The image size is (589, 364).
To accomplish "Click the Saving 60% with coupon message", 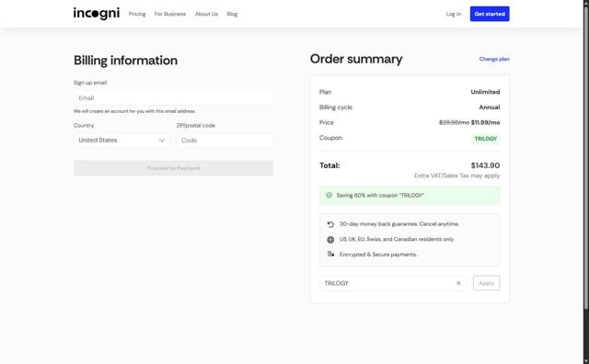I will coord(380,195).
